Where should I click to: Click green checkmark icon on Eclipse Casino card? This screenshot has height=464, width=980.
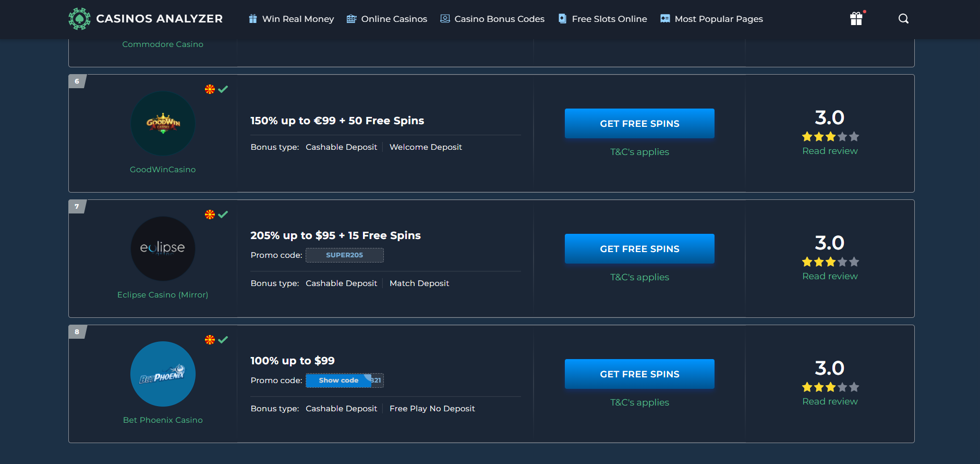[x=223, y=215]
